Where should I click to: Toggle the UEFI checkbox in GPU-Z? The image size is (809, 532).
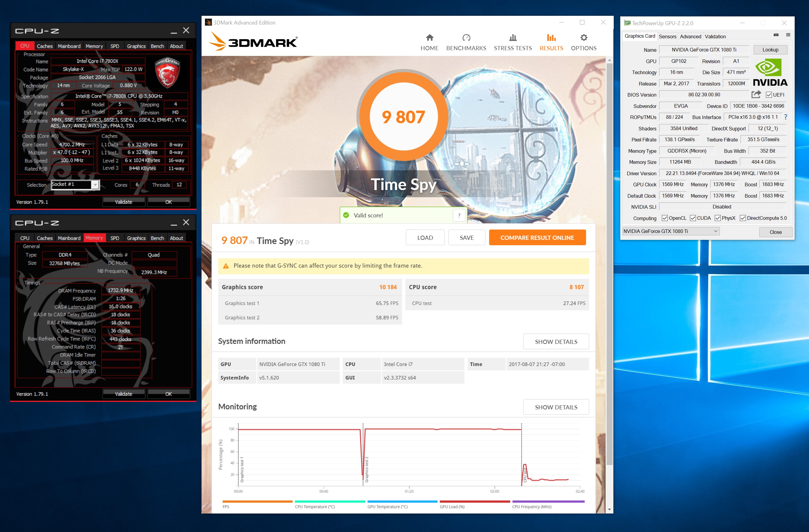tap(768, 95)
